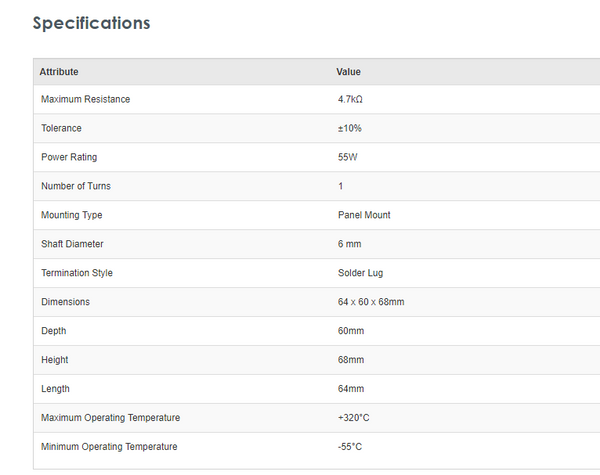Click the 60mm depth value
The image size is (600, 475).
tap(351, 331)
